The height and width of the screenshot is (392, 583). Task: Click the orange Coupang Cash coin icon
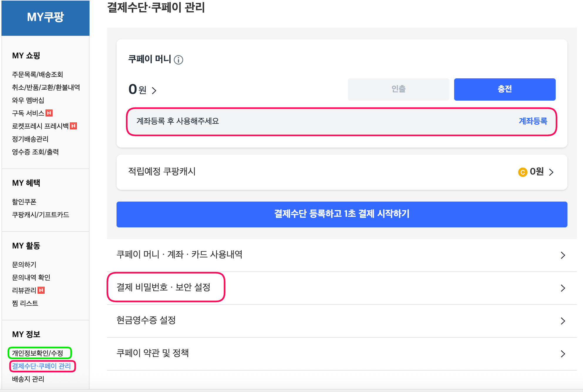523,172
